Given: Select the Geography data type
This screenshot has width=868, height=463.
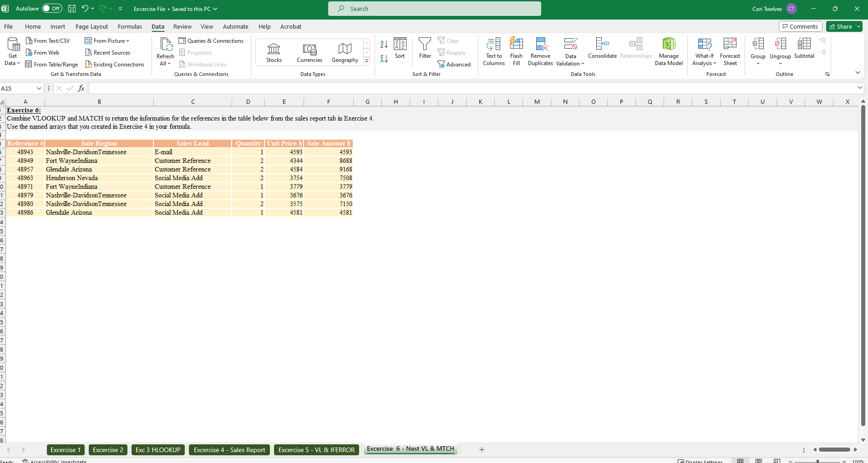Looking at the screenshot, I should pos(345,52).
